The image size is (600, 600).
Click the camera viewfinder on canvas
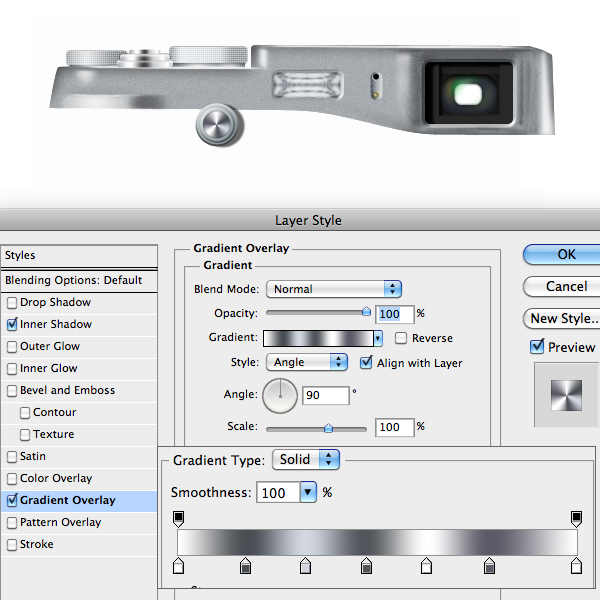coord(468,93)
